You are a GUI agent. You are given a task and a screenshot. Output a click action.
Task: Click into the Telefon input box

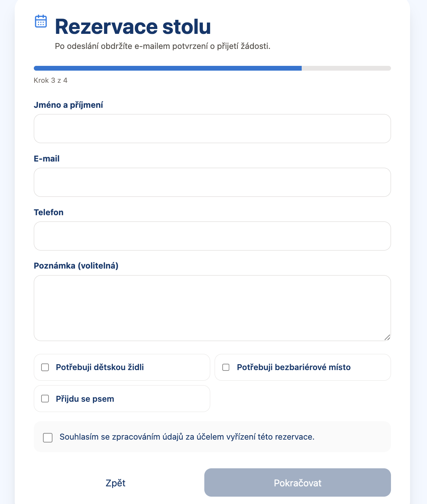[212, 236]
